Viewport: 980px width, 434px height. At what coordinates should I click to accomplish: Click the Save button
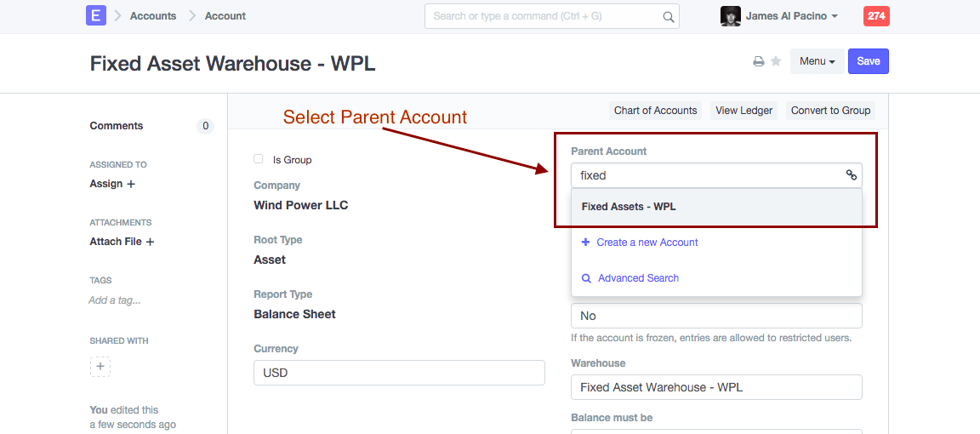click(x=868, y=61)
